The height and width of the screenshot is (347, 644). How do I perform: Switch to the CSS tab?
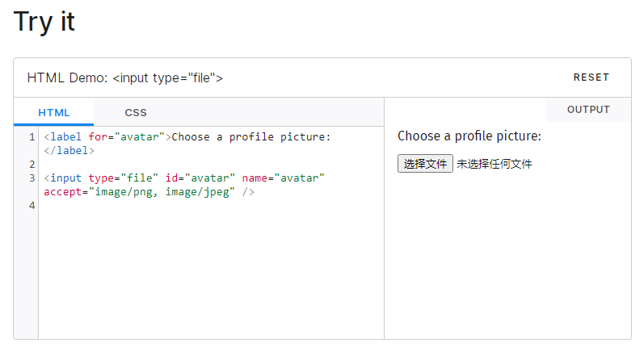coord(136,113)
